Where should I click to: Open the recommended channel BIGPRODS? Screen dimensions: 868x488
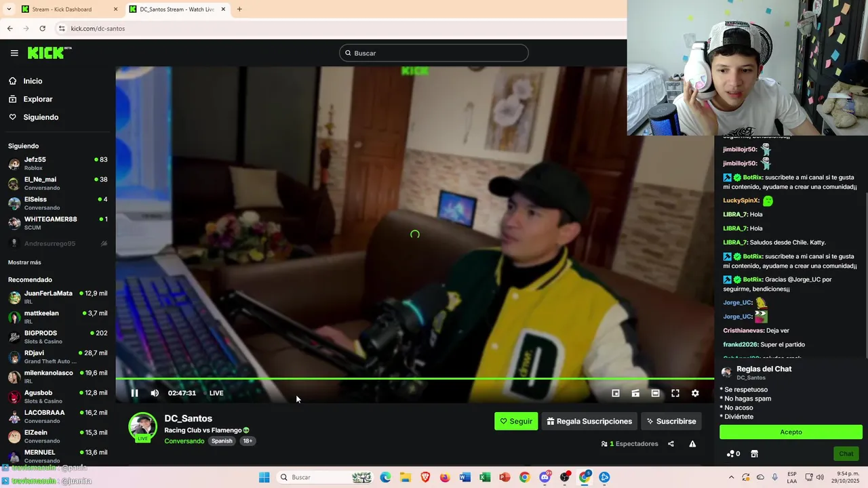point(58,337)
